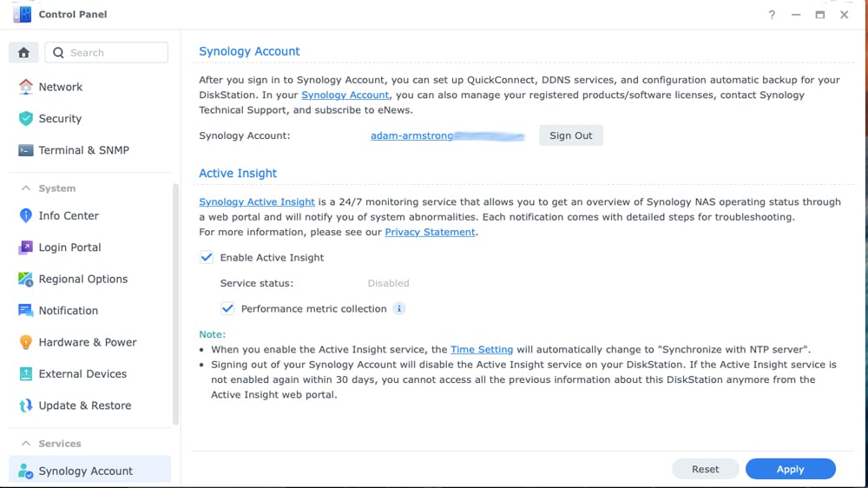Click the Synology Account user icon
Viewport: 868px width, 488px height.
pyautogui.click(x=25, y=471)
